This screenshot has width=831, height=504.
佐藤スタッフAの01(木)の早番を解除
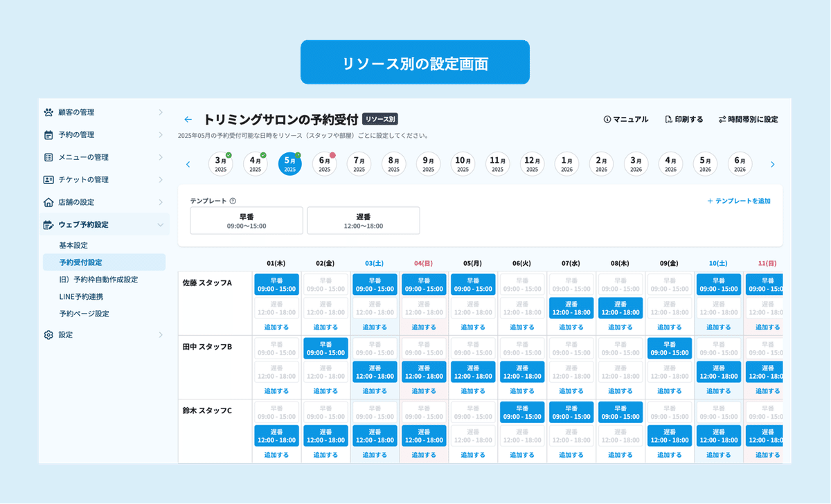(276, 283)
